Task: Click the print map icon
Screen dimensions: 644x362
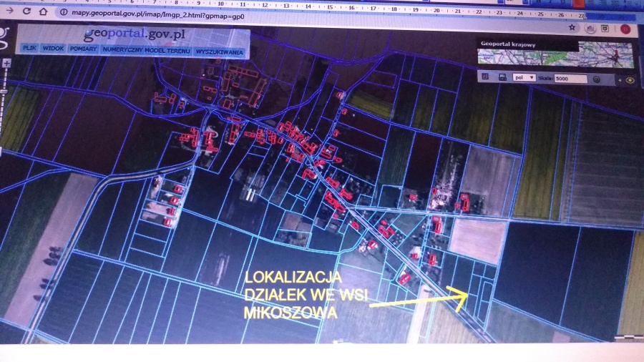Action: pos(502,77)
